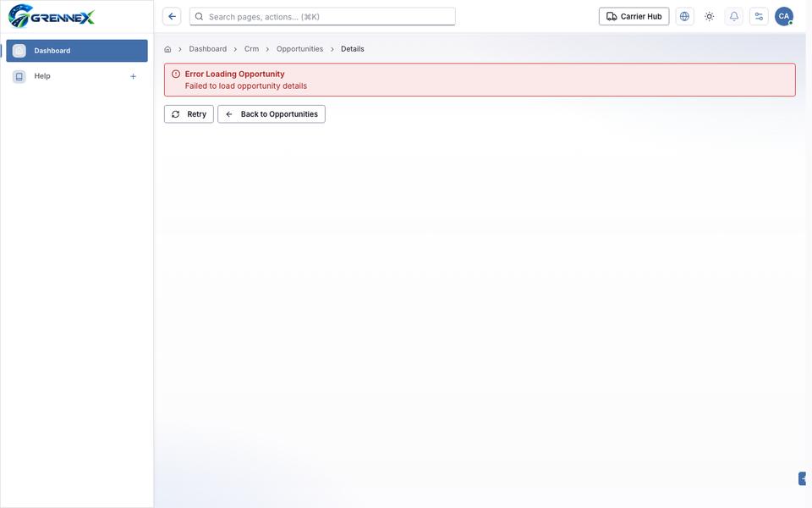Screen dimensions: 812x508
Task: Select Dashboard in the sidebar
Action: click(77, 51)
